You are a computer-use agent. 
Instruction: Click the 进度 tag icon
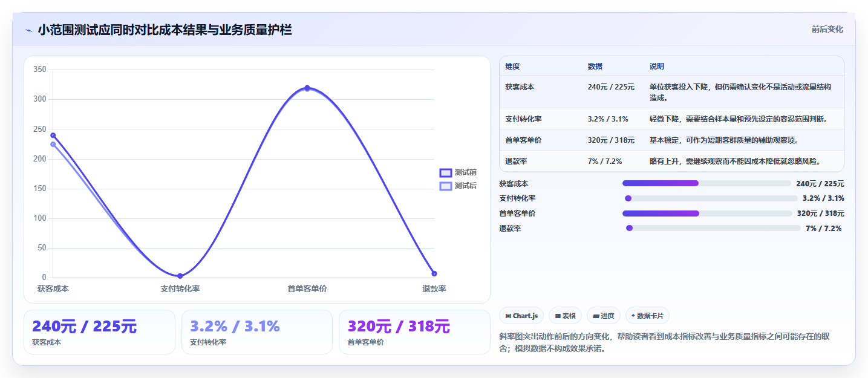596,316
